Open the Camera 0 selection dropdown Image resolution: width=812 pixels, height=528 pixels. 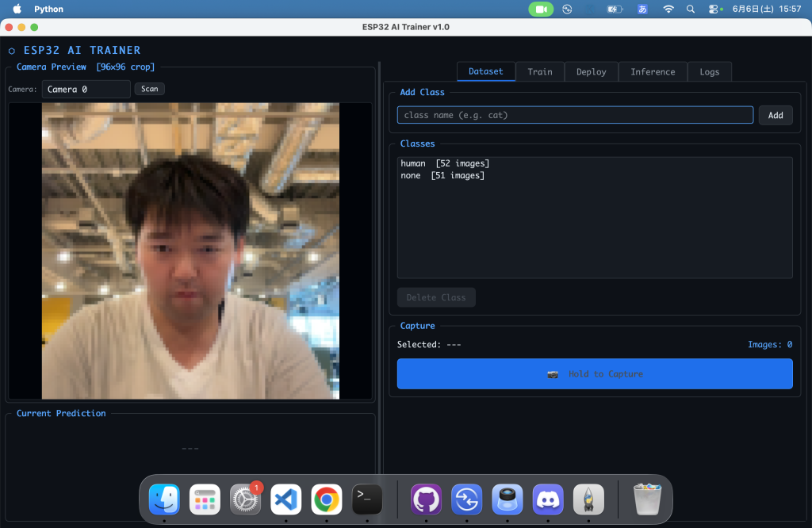click(86, 89)
